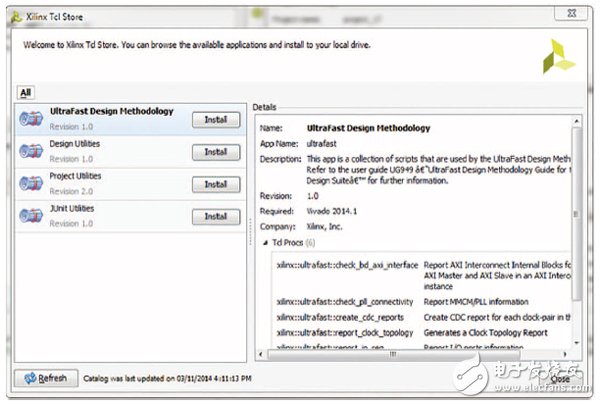
Task: Install the JUnit Utilities app
Action: pyautogui.click(x=216, y=216)
